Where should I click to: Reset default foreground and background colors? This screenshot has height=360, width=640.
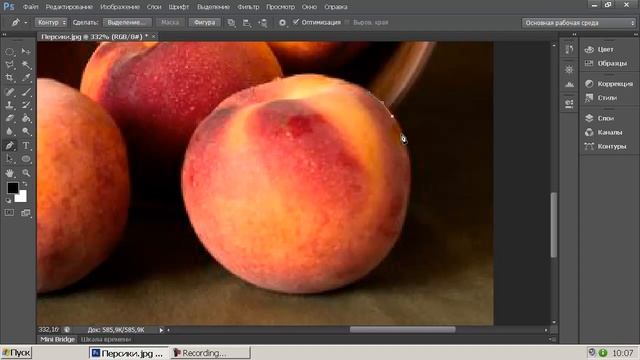coord(8,200)
